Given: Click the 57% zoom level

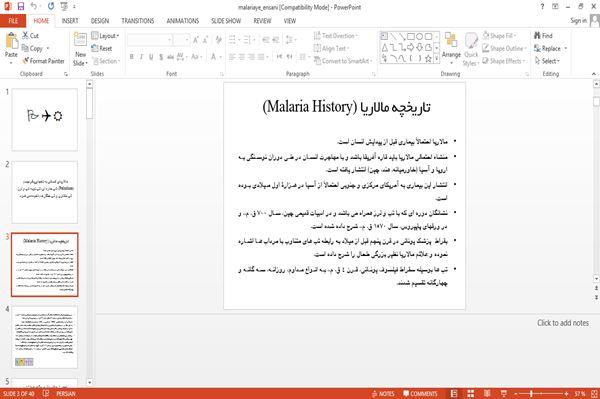Looking at the screenshot, I should click(x=580, y=394).
